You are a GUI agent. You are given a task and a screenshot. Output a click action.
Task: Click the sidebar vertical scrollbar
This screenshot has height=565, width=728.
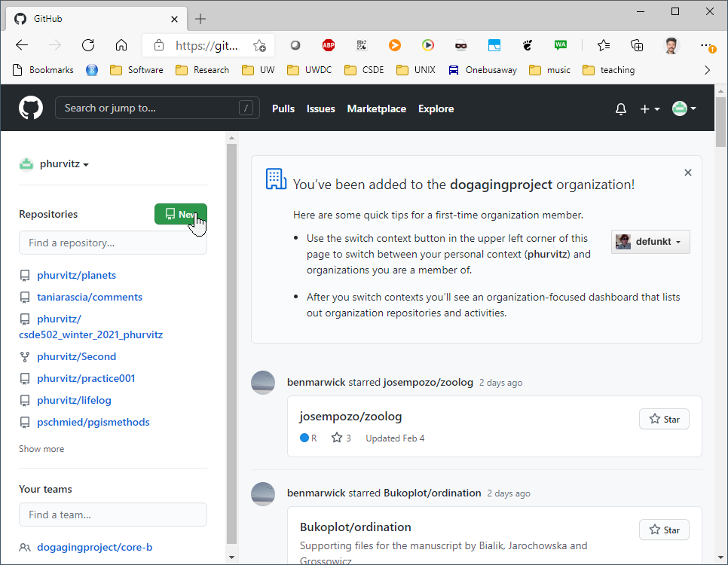[x=231, y=344]
